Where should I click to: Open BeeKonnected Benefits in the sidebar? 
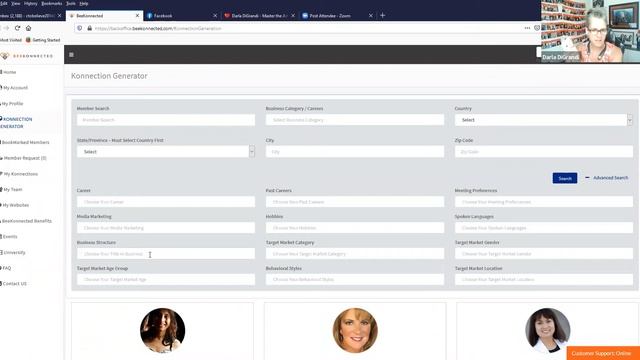(27, 221)
